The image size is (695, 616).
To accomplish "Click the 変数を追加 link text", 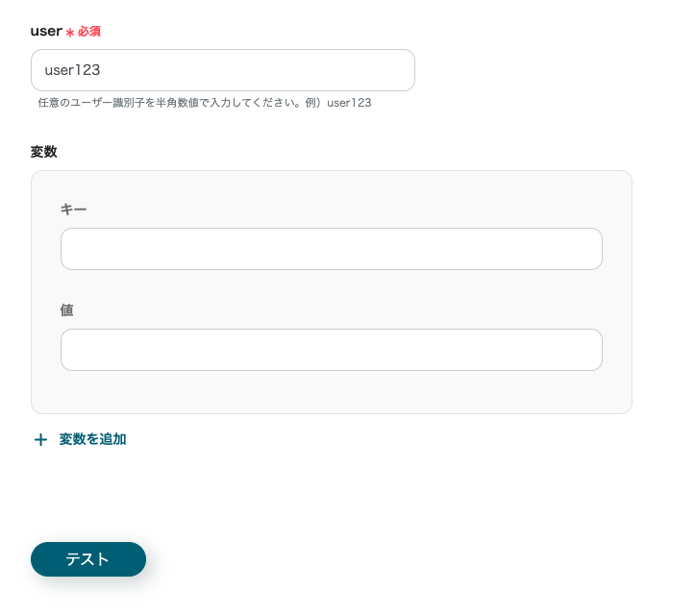I will (92, 439).
